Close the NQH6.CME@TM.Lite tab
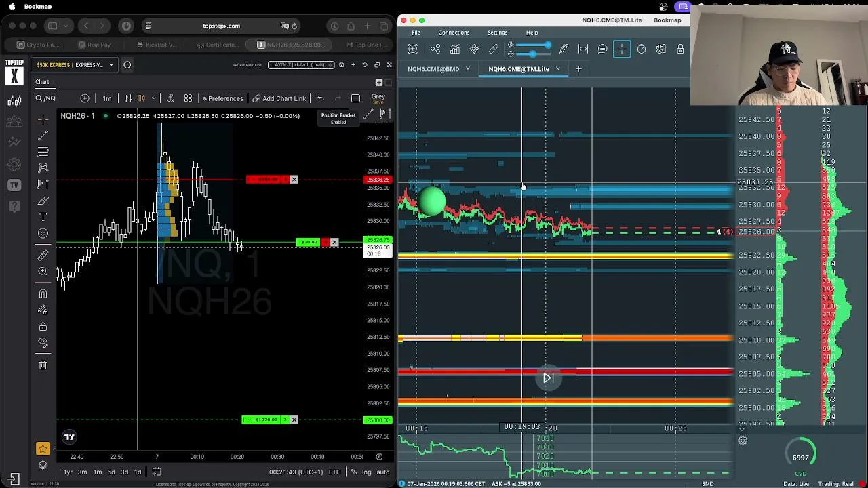This screenshot has height=488, width=868. click(x=557, y=69)
